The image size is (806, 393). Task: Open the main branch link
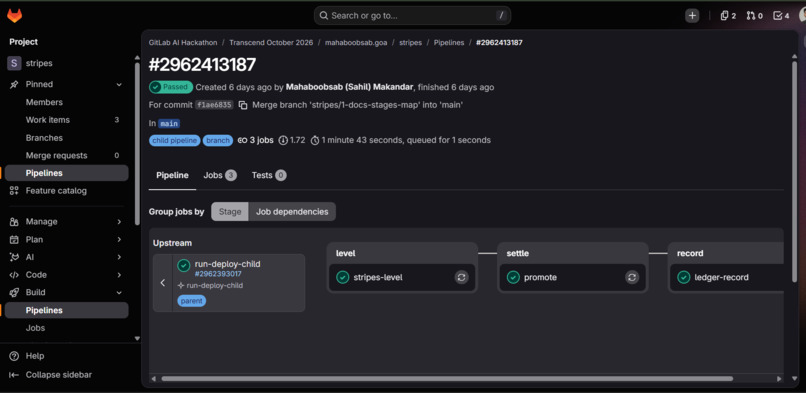169,124
